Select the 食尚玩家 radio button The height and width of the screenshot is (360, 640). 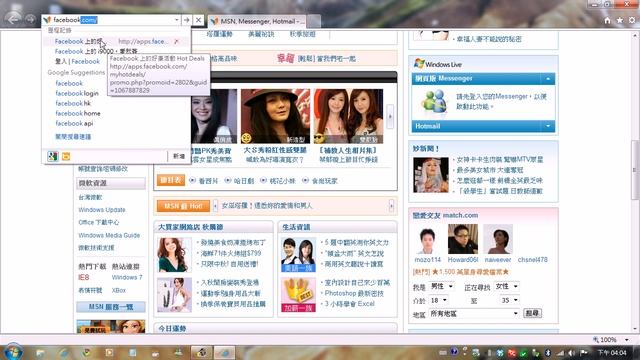pyautogui.click(x=305, y=180)
